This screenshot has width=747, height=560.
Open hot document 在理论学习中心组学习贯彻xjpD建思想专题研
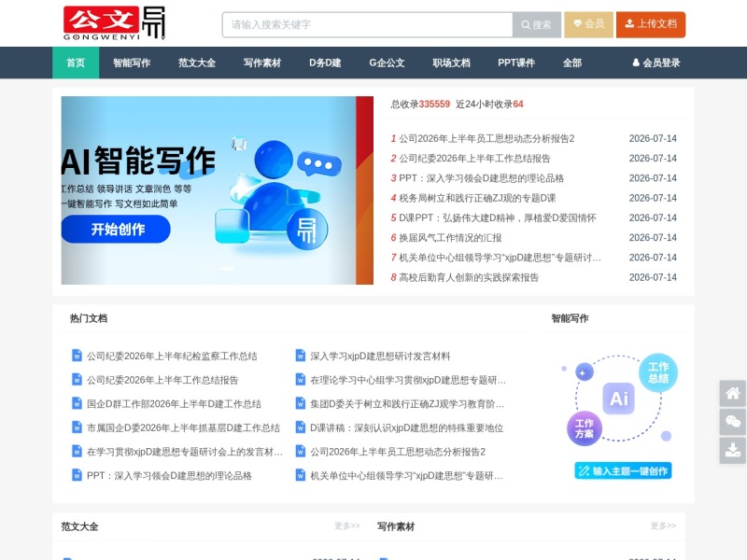[408, 380]
